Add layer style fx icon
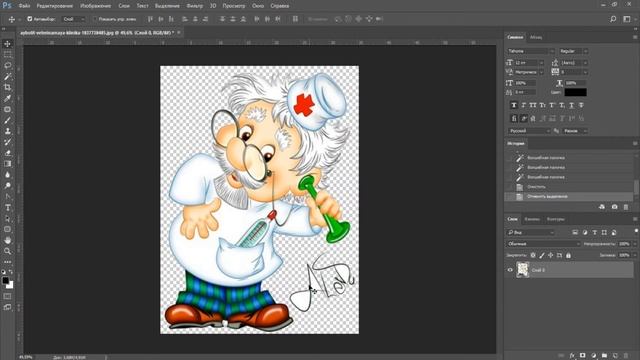Viewport: 640px width, 360px height. click(x=572, y=356)
